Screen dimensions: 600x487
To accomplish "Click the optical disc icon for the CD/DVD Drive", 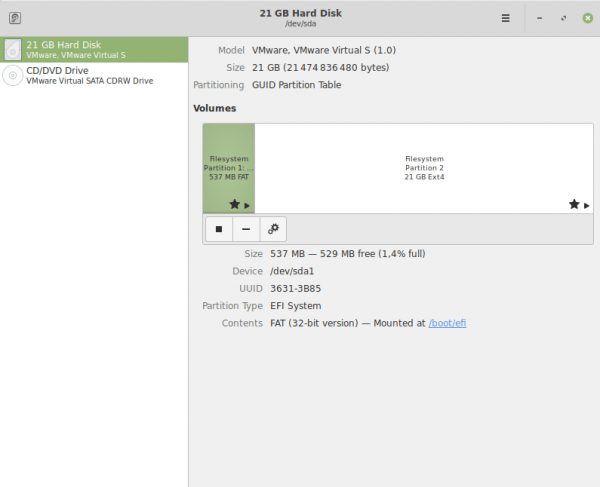I will (13, 75).
